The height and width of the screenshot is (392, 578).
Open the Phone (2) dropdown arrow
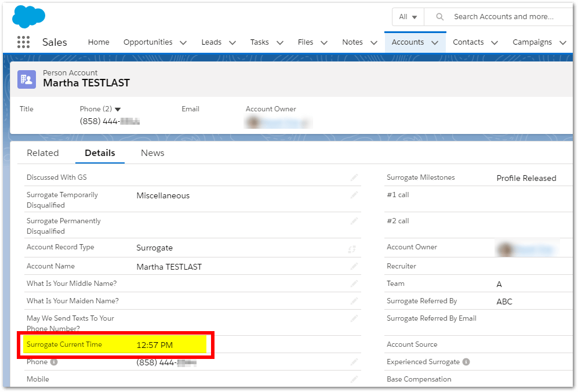click(x=118, y=110)
